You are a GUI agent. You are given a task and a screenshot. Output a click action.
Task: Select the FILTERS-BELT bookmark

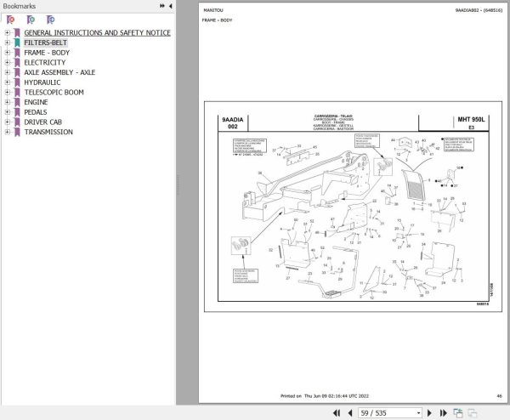46,43
